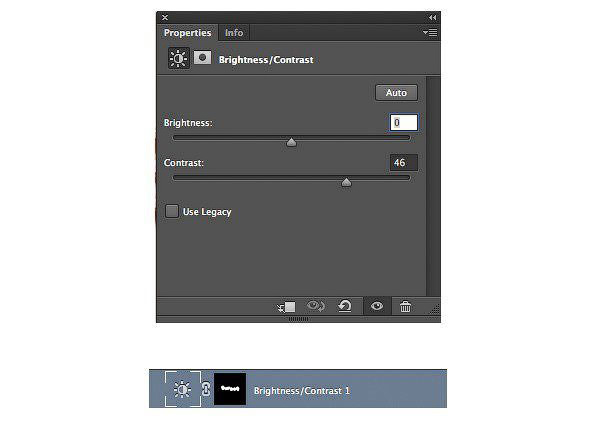Click view previous state eye-arrow icon
The image size is (600, 436).
(x=316, y=306)
